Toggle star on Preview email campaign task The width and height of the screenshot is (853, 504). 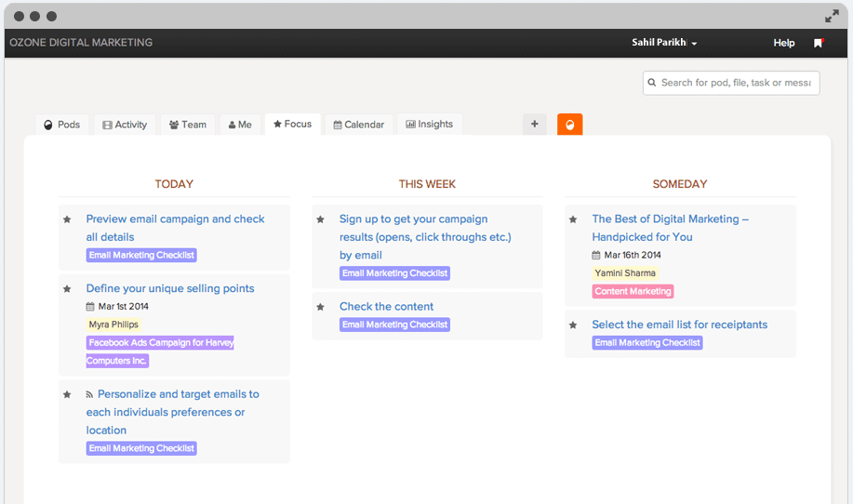67,219
